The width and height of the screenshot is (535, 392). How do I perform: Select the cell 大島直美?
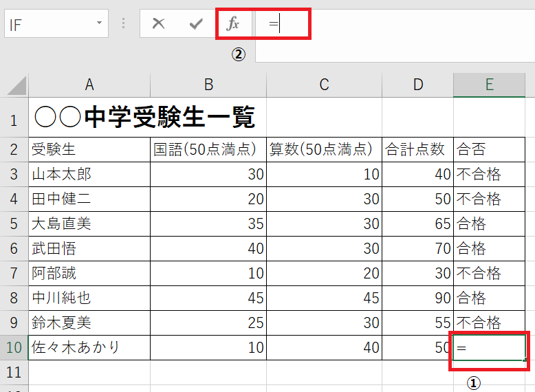89,224
